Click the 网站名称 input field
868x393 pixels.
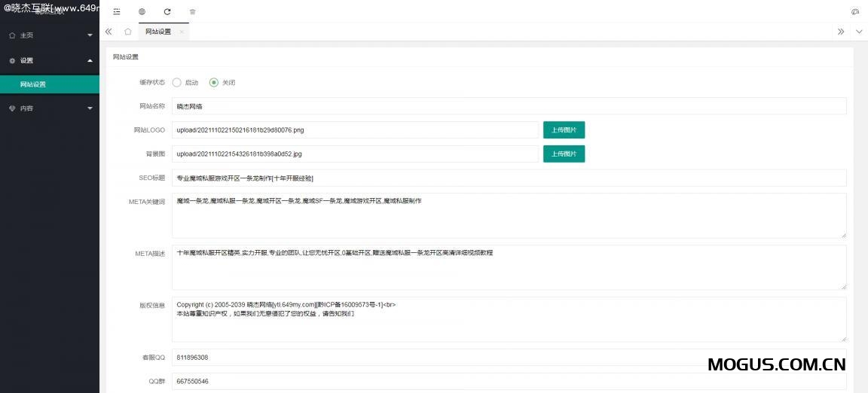509,106
